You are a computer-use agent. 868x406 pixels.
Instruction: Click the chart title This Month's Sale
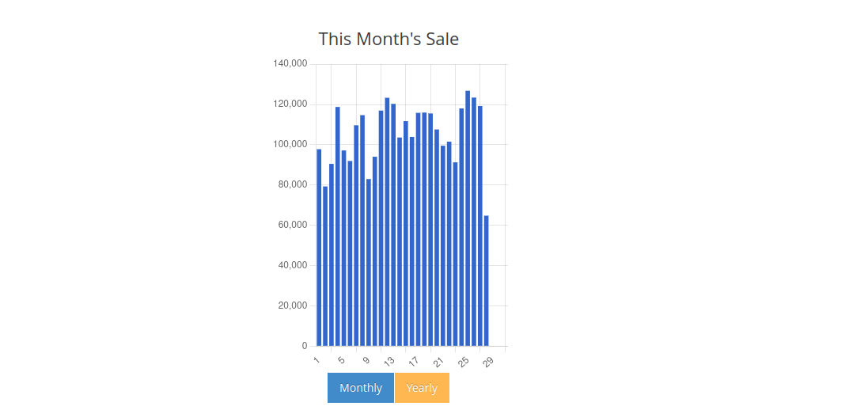point(389,40)
